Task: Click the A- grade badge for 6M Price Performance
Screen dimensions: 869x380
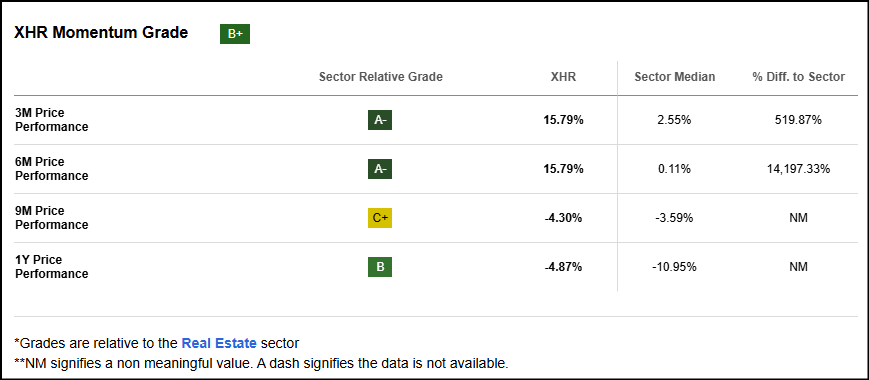Action: pyautogui.click(x=380, y=169)
